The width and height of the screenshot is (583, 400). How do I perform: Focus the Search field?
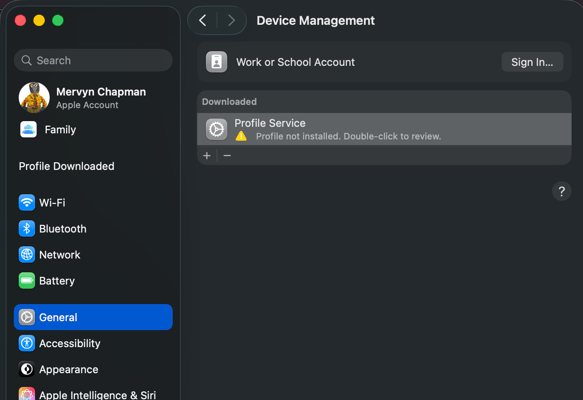point(93,60)
